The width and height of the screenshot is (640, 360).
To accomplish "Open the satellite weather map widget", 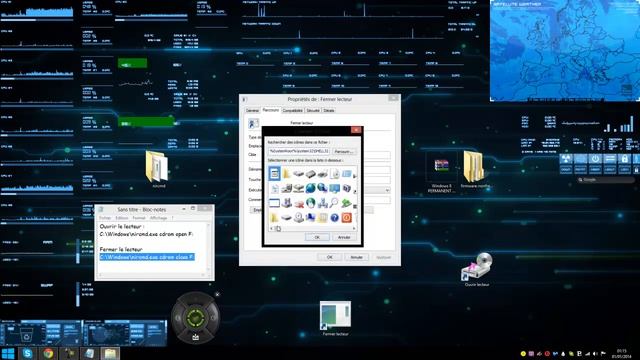I will pos(565,51).
